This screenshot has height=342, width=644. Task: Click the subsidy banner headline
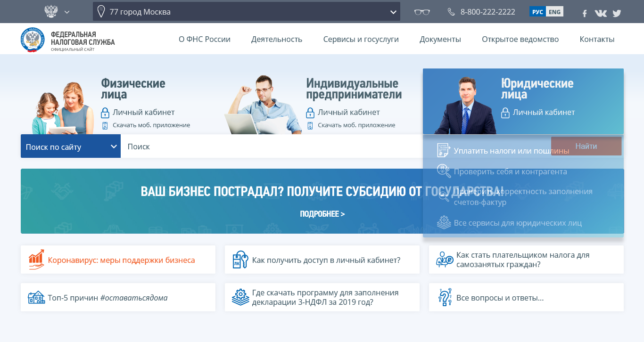pos(322,191)
